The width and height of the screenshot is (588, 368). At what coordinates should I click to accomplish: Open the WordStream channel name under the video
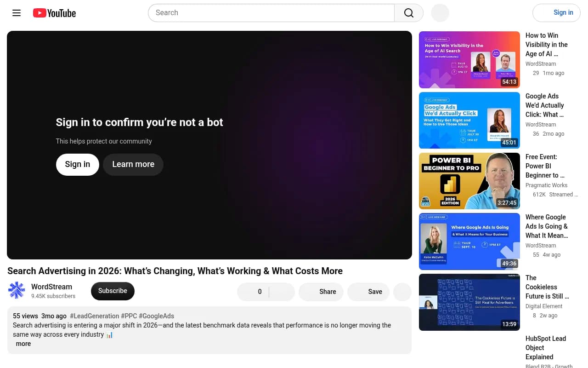51,287
